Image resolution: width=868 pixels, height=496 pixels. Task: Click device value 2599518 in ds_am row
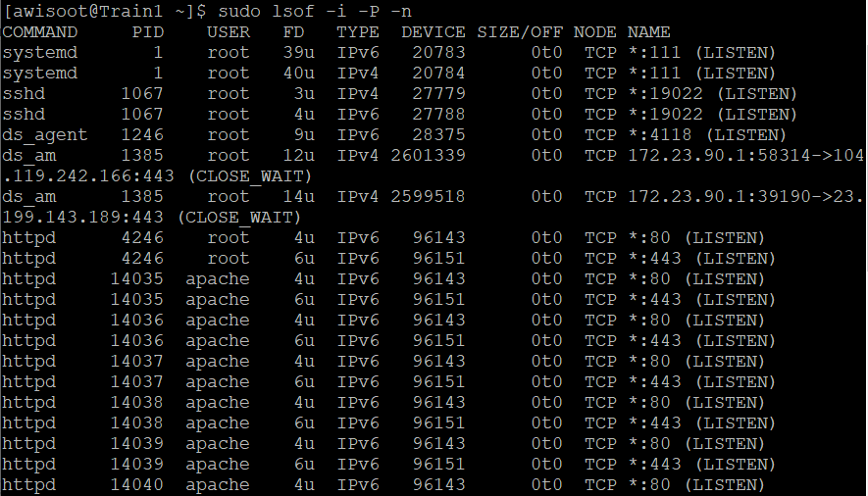click(x=428, y=197)
